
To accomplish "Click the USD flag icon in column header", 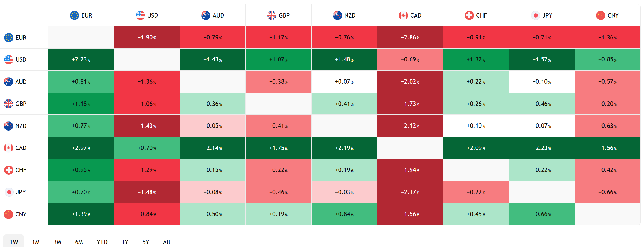I will pyautogui.click(x=140, y=15).
